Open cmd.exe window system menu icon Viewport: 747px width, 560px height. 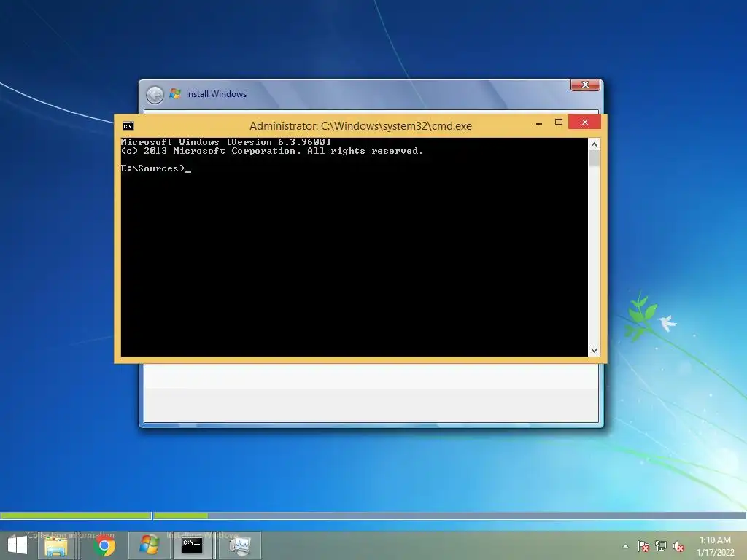coord(128,125)
